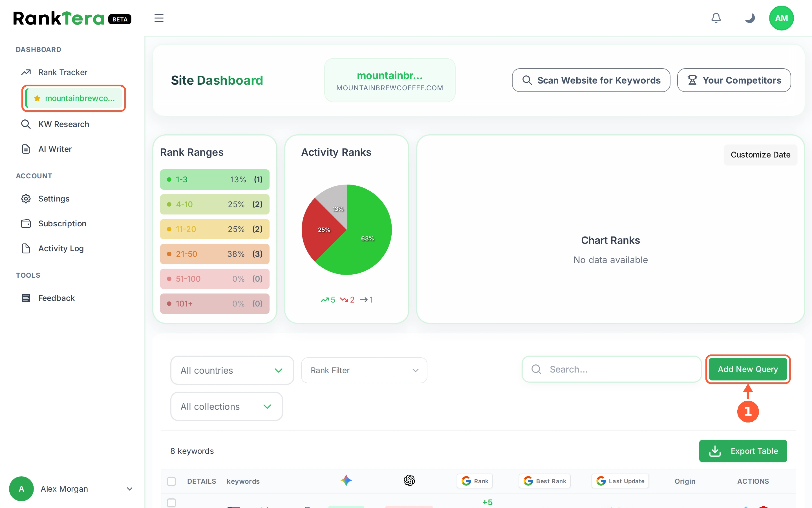Screen dimensions: 812x508
Task: Expand the Alex Morgan account chevron
Action: pos(129,489)
